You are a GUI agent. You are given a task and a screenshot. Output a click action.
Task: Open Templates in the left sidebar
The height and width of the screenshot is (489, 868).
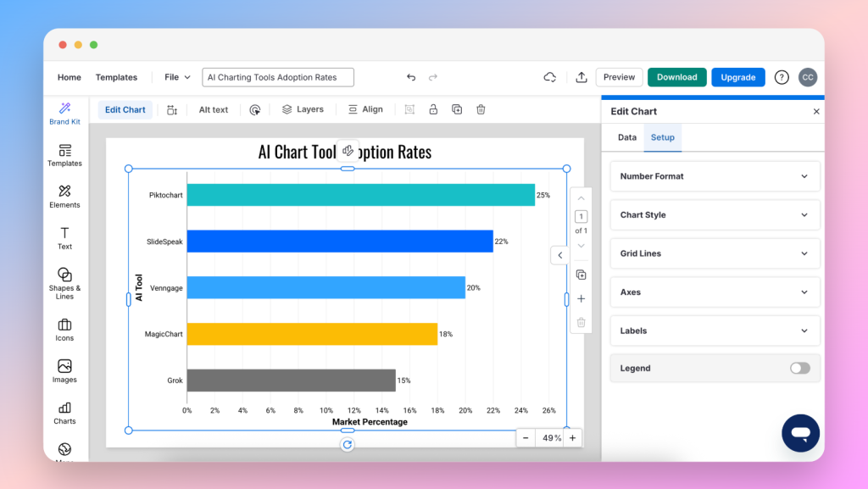(64, 155)
